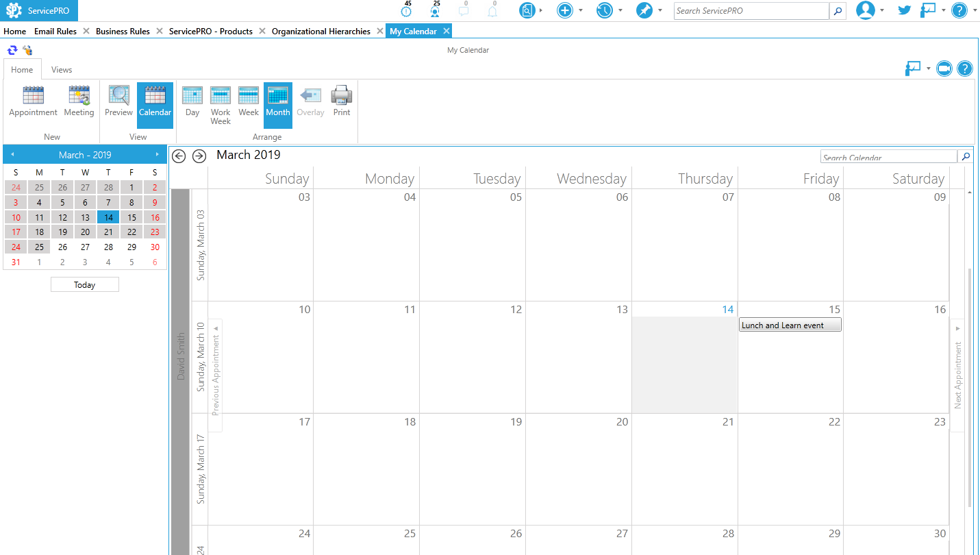This screenshot has height=555, width=980.
Task: Click the Today button
Action: [85, 284]
